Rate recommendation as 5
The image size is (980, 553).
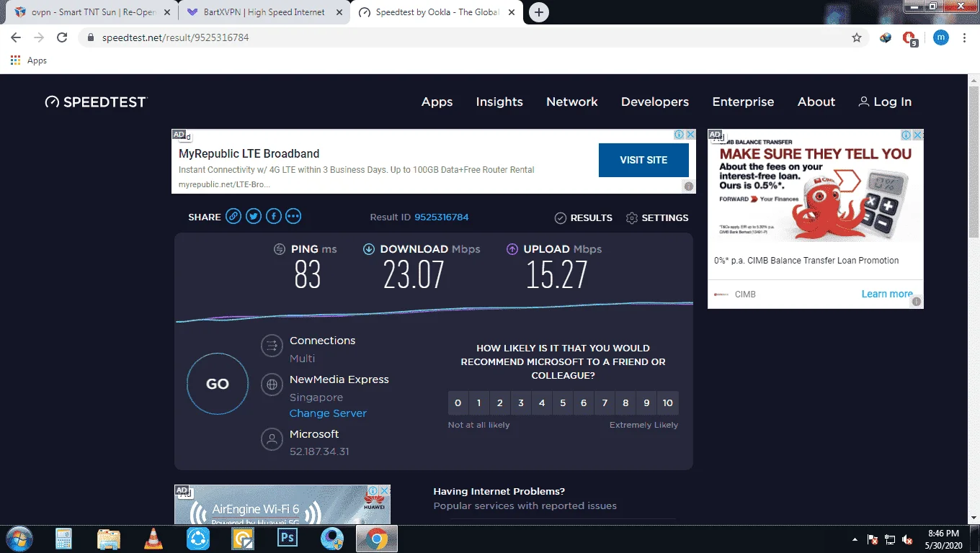click(563, 403)
